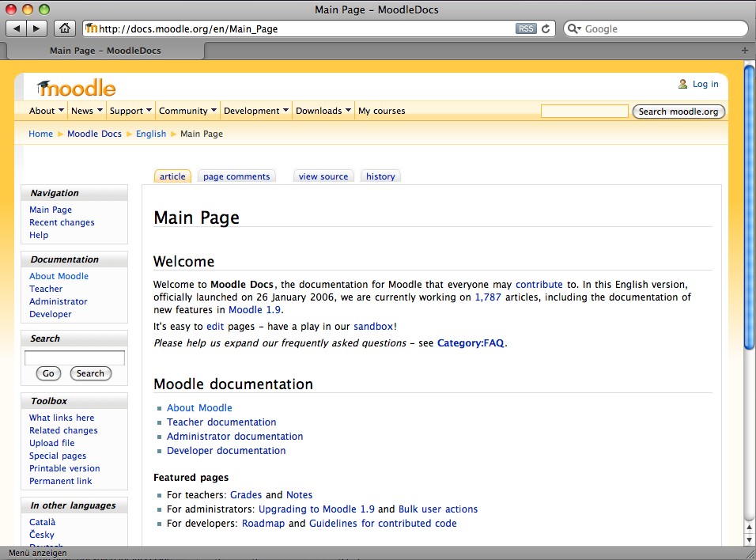Expand the Downloads menu

pos(323,111)
